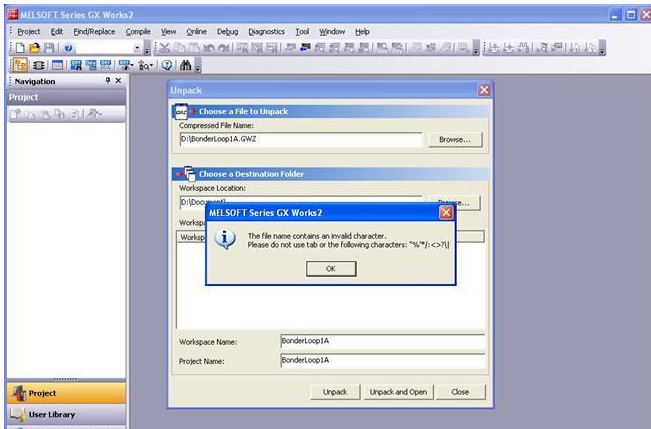Image resolution: width=651 pixels, height=429 pixels.
Task: Open the Debug menu
Action: (x=228, y=32)
